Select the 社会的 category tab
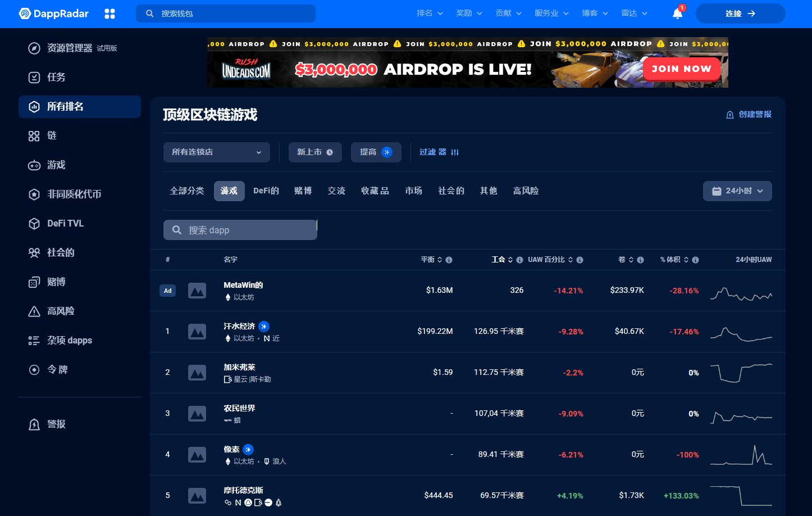Screen dimensions: 812x516 click(x=451, y=191)
